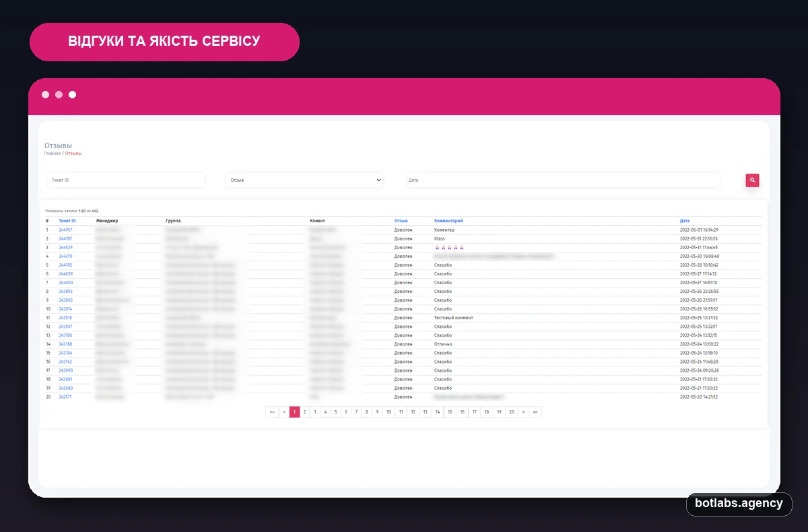
Task: Click the date 2022-05-30 16:08:40
Action: point(699,256)
